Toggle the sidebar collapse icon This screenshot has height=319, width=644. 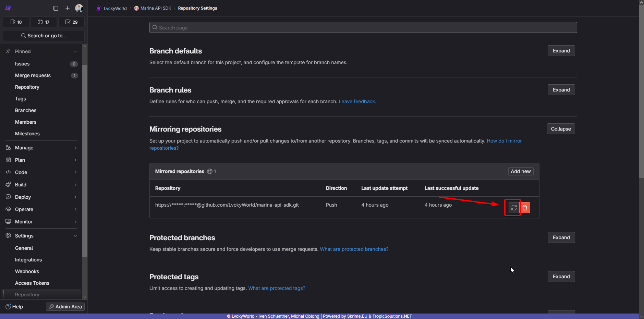(x=56, y=8)
